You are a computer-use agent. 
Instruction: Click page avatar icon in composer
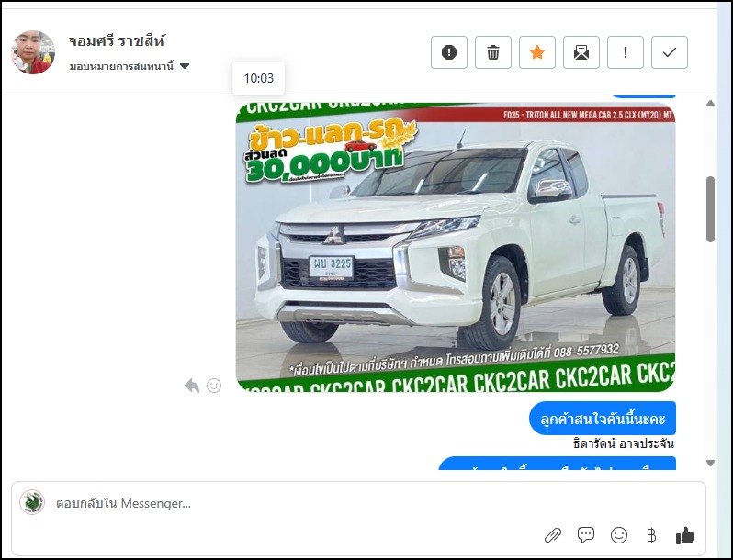(x=32, y=502)
